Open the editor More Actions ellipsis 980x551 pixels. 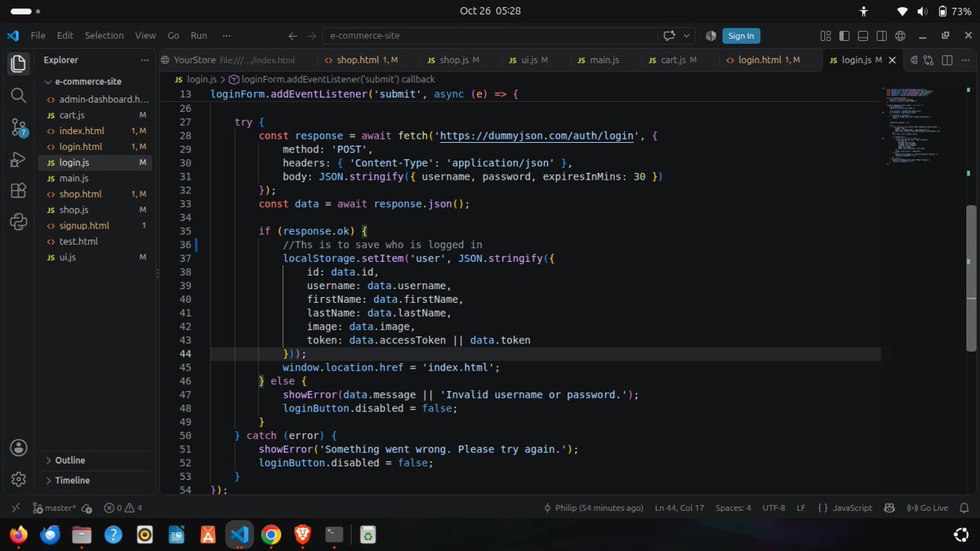click(x=964, y=60)
